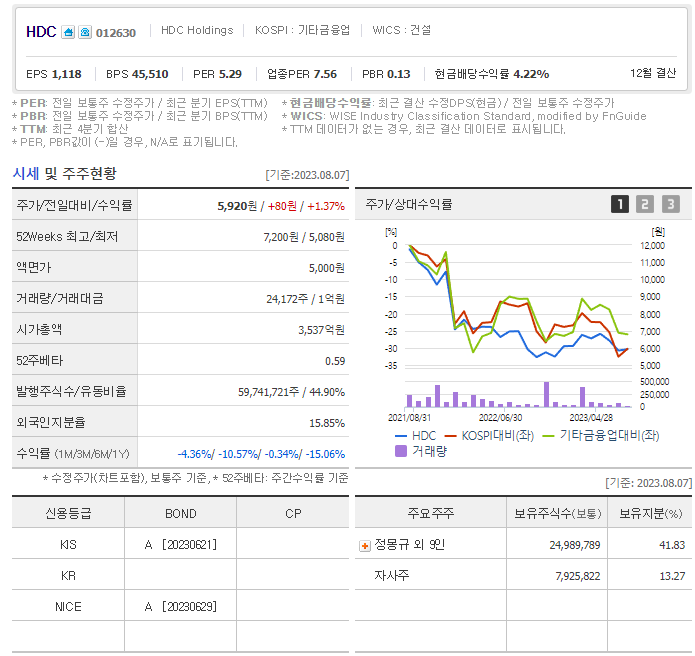
Task: Click the price 5,920원 value
Action: [237, 206]
